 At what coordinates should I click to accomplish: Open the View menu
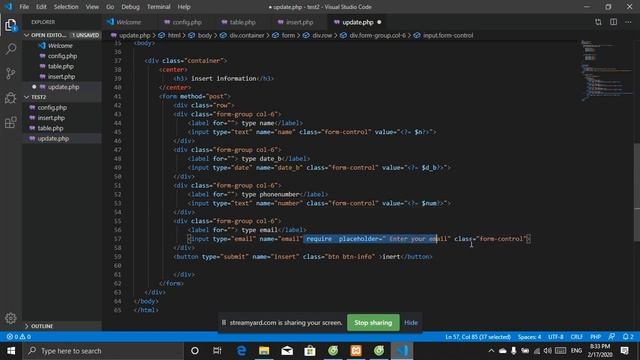[92, 7]
